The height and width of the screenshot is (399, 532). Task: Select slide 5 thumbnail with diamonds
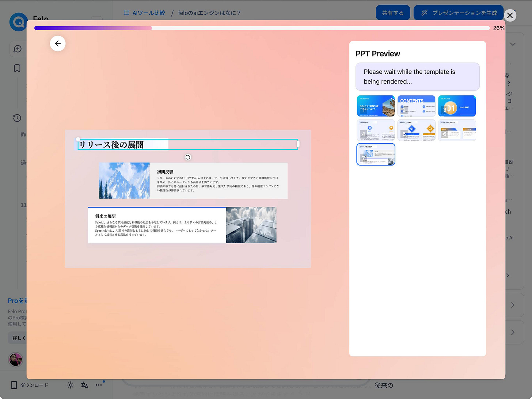[416, 130]
